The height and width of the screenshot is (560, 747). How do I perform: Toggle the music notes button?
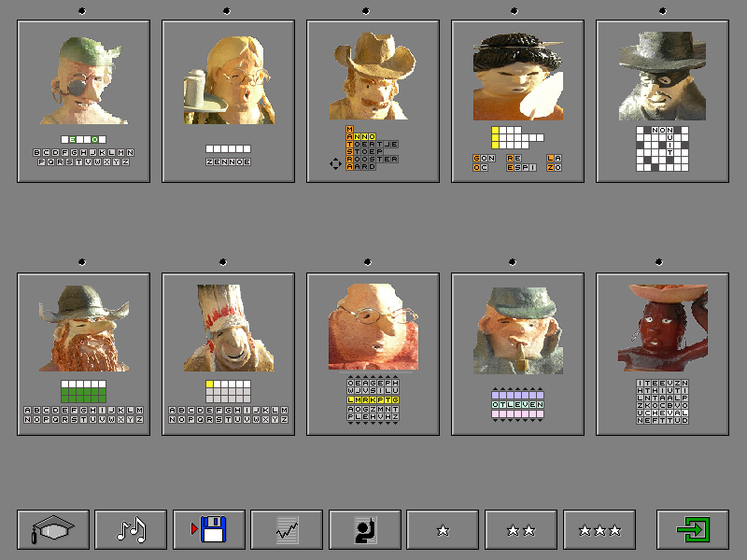(x=131, y=529)
